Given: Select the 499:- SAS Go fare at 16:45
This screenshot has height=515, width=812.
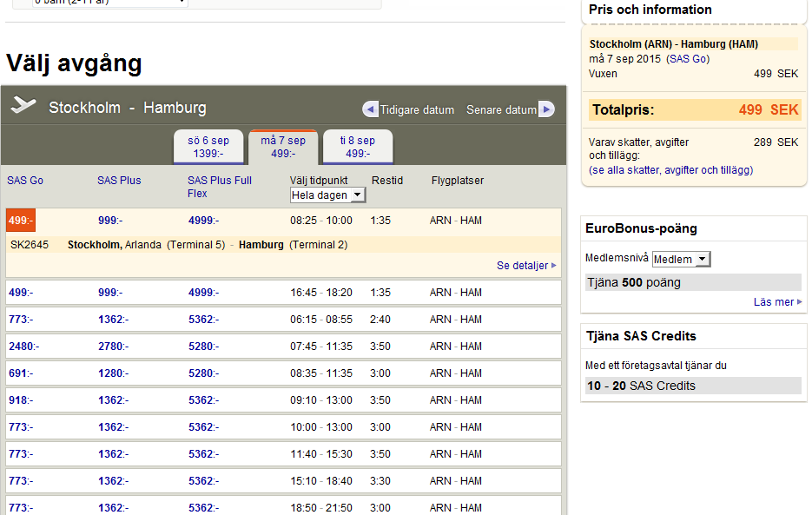Looking at the screenshot, I should pyautogui.click(x=21, y=292).
